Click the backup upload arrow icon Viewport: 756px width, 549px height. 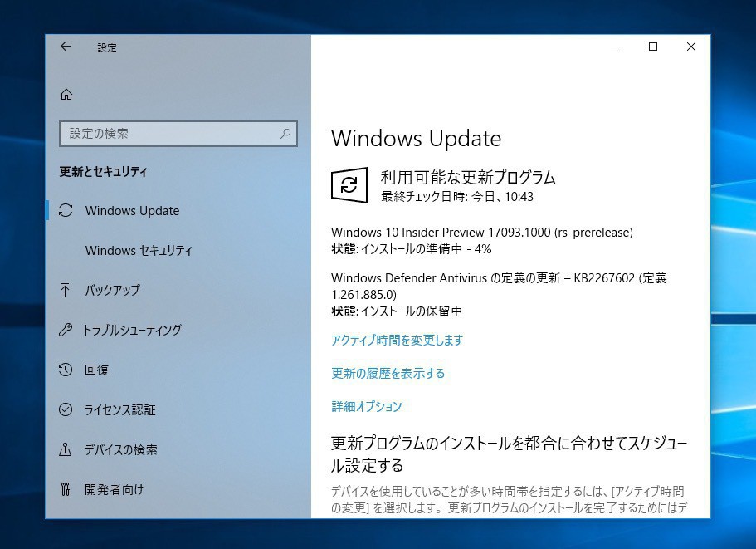65,290
